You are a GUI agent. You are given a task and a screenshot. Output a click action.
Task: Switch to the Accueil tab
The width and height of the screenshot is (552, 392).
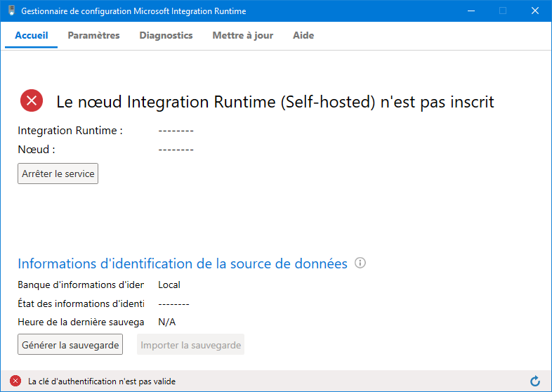click(x=32, y=35)
